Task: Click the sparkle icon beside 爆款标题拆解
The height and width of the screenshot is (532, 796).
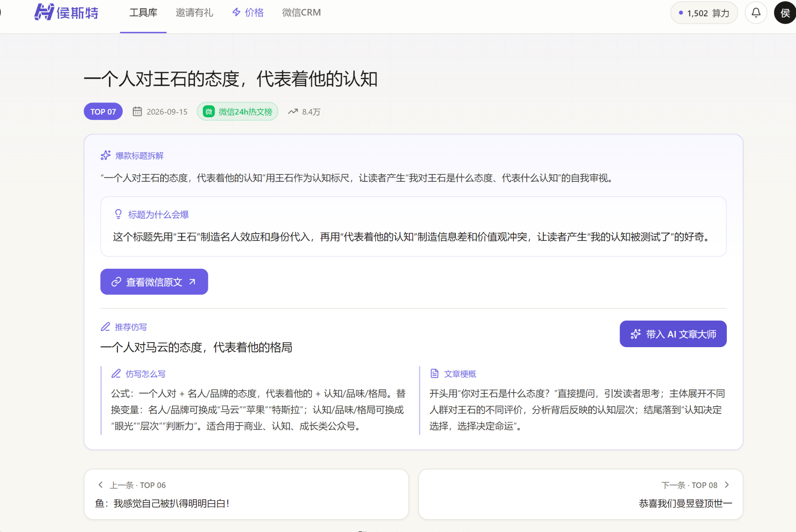Action: [106, 155]
